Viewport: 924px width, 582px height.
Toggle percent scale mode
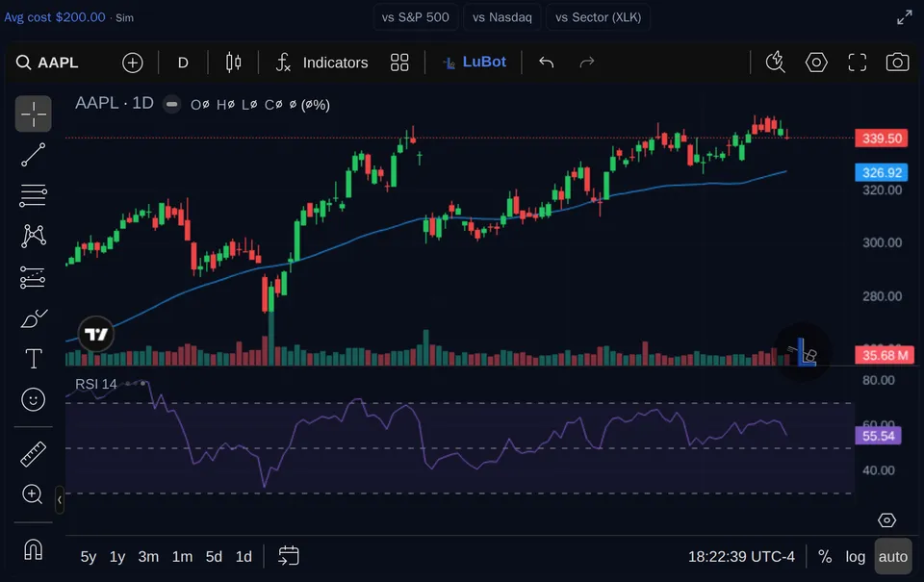pyautogui.click(x=825, y=557)
